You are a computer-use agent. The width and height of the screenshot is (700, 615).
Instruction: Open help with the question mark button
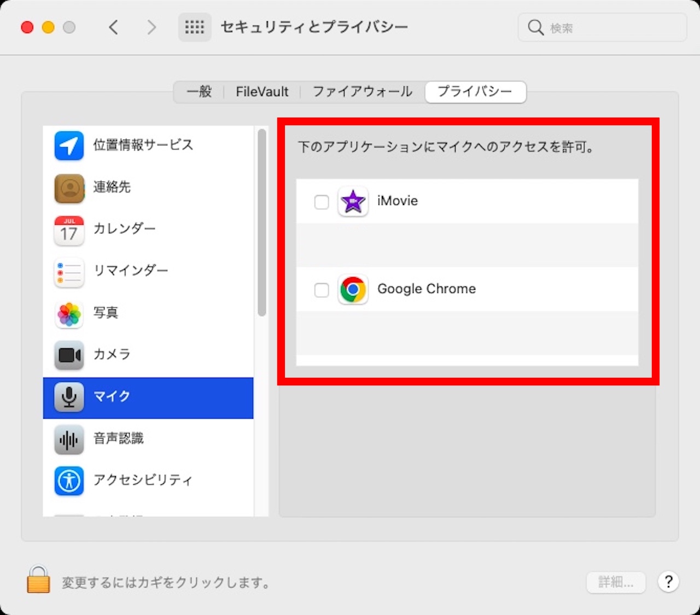pos(668,582)
